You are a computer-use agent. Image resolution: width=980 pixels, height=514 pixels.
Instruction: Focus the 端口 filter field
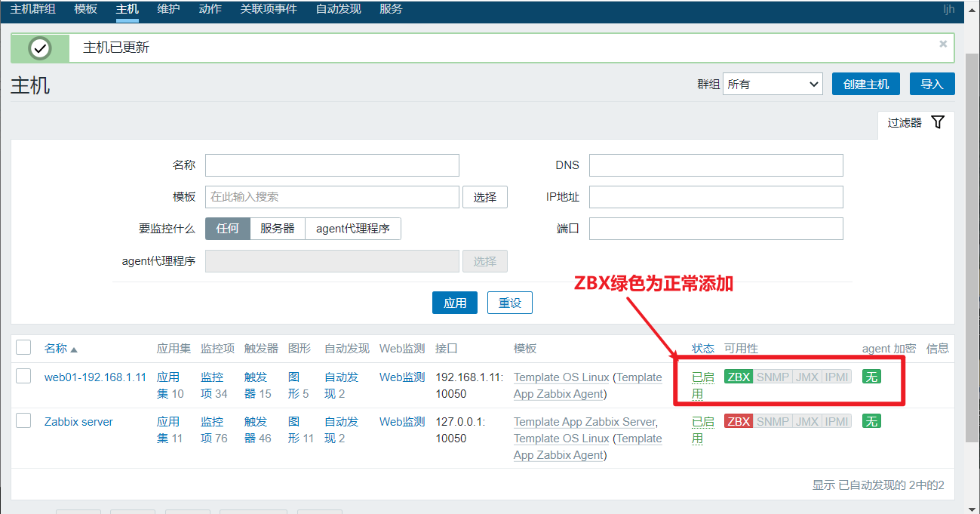point(716,229)
